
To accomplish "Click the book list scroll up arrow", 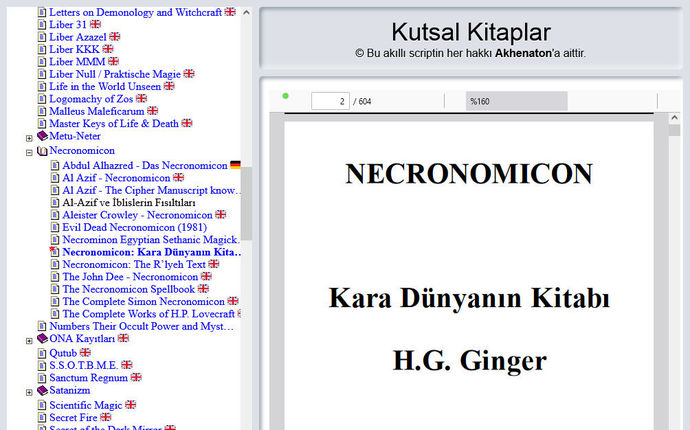I will (x=246, y=13).
